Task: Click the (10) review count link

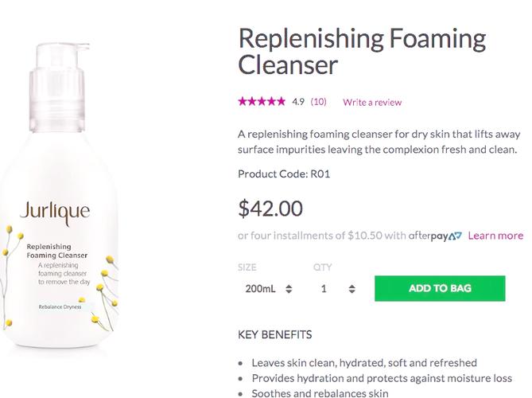Action: click(x=318, y=102)
